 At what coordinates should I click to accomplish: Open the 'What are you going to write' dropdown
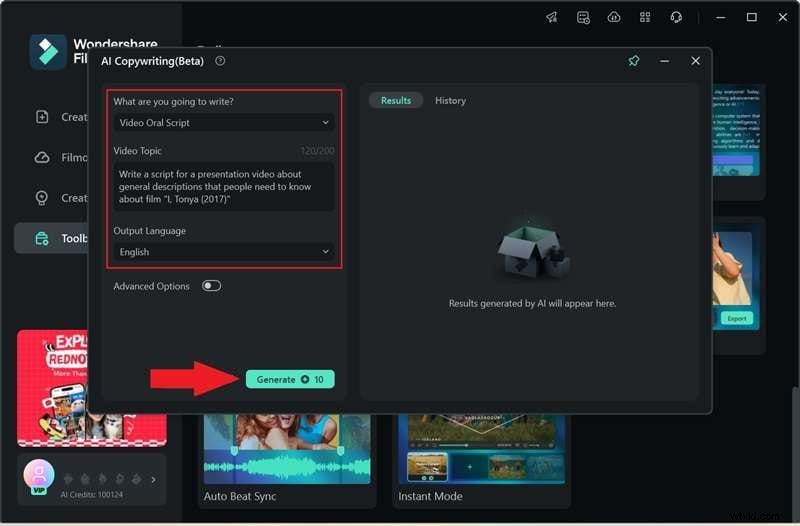(x=224, y=122)
